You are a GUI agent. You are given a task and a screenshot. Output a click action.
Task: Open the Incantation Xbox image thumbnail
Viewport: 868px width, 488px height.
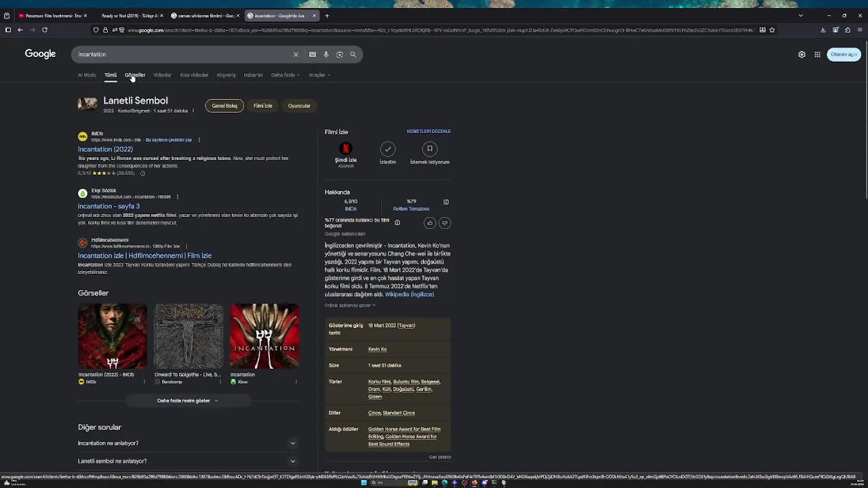(x=264, y=336)
